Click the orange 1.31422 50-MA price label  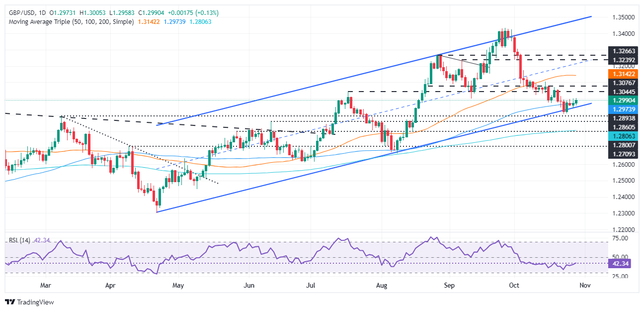coord(618,74)
